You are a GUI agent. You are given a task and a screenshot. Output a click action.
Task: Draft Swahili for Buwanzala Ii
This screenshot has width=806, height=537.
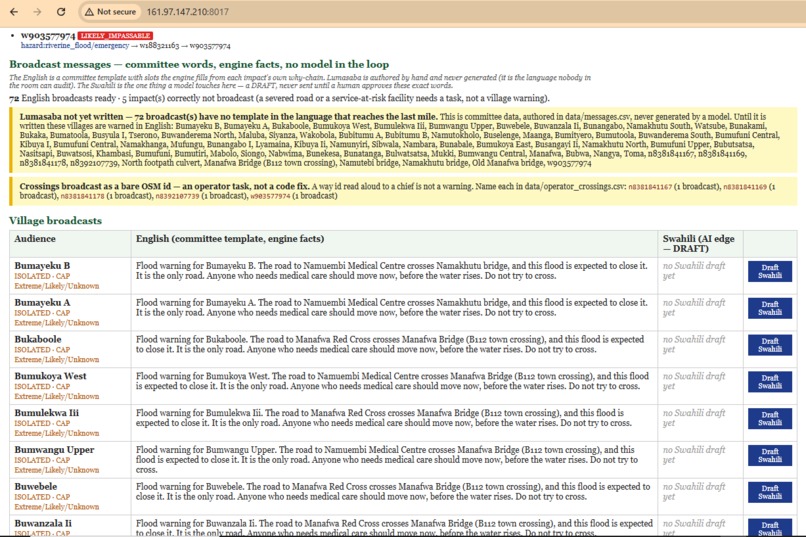click(770, 528)
